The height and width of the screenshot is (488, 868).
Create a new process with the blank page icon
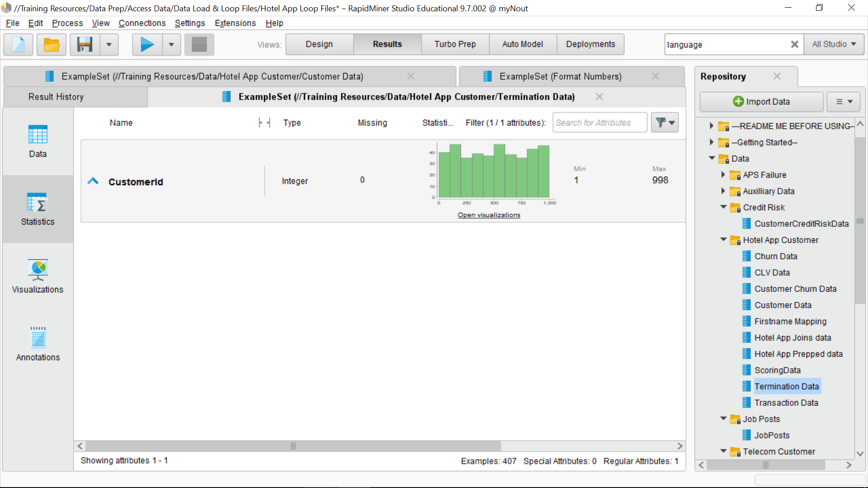(18, 44)
